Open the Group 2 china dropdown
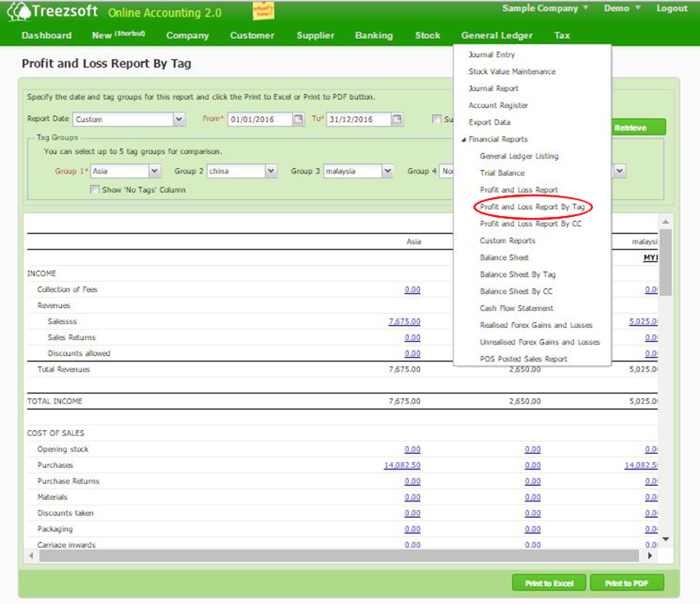The width and height of the screenshot is (700, 604). tap(269, 170)
